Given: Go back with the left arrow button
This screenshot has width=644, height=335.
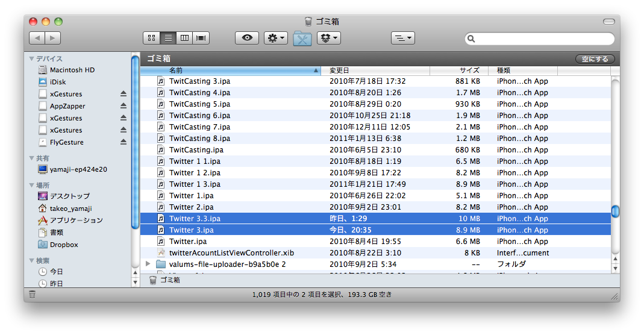Looking at the screenshot, I should click(37, 38).
